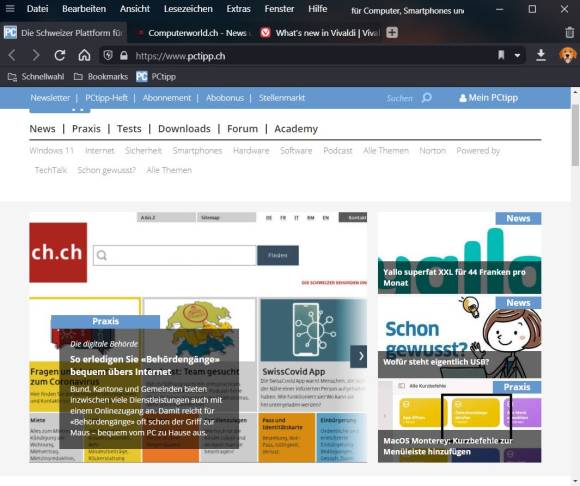The height and width of the screenshot is (486, 580).
Task: Open the Internet topic link
Action: pos(100,151)
